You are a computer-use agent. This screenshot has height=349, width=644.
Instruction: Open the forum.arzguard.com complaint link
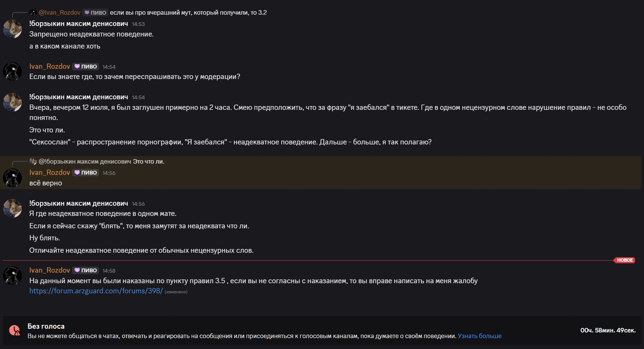tap(96, 291)
